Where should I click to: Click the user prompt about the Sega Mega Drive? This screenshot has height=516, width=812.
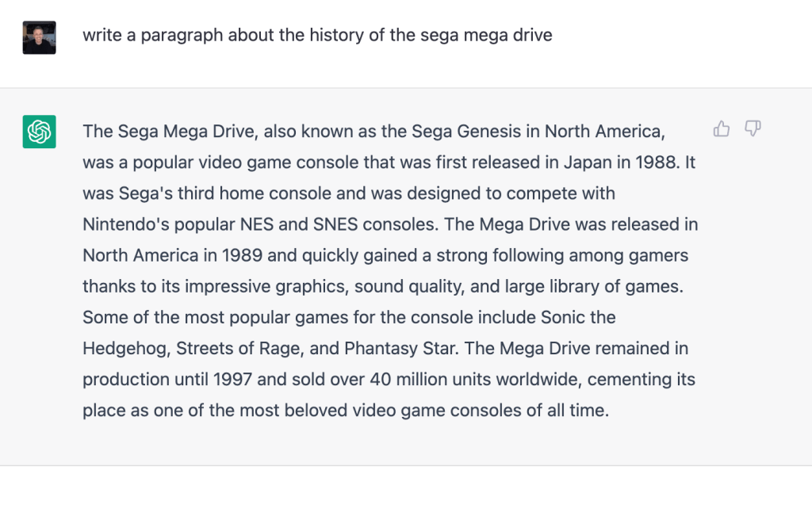point(317,36)
